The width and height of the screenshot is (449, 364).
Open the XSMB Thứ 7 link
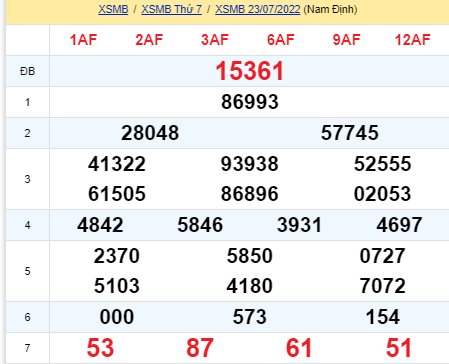[172, 9]
